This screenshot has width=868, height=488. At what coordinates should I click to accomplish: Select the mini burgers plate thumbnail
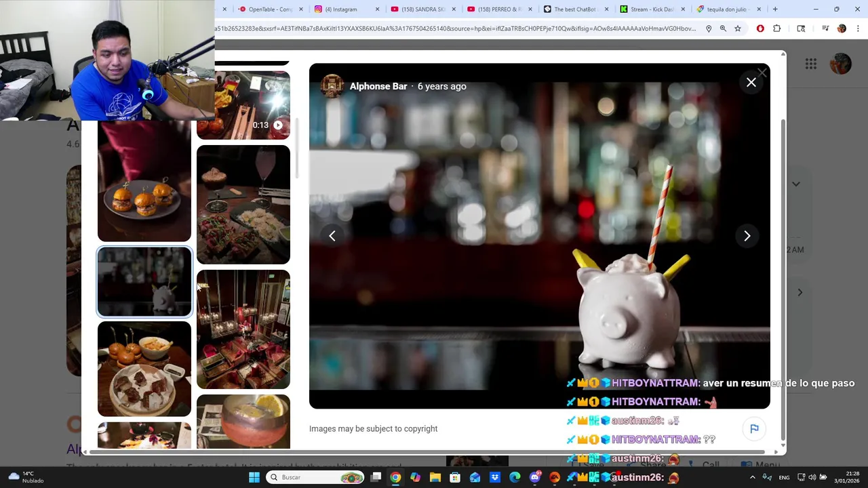pos(144,181)
